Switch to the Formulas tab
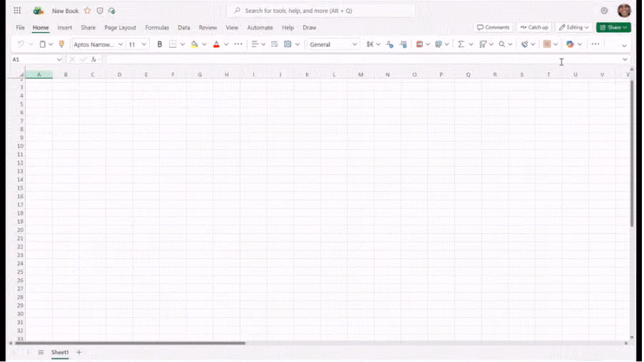This screenshot has height=362, width=644. [x=157, y=28]
